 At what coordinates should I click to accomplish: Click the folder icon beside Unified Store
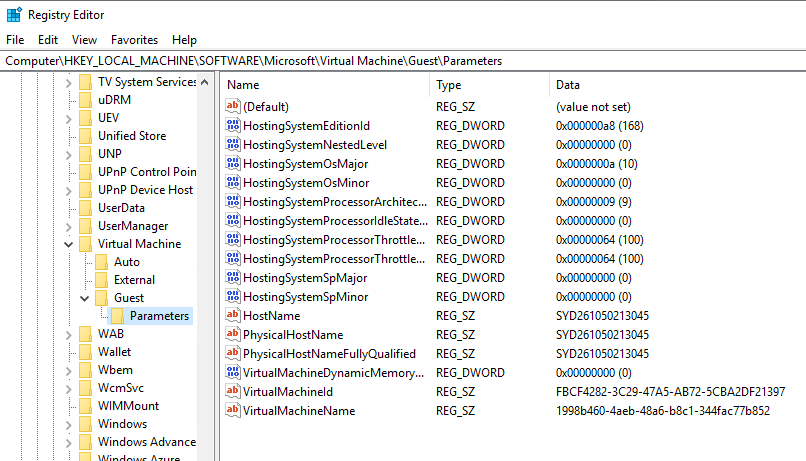85,136
